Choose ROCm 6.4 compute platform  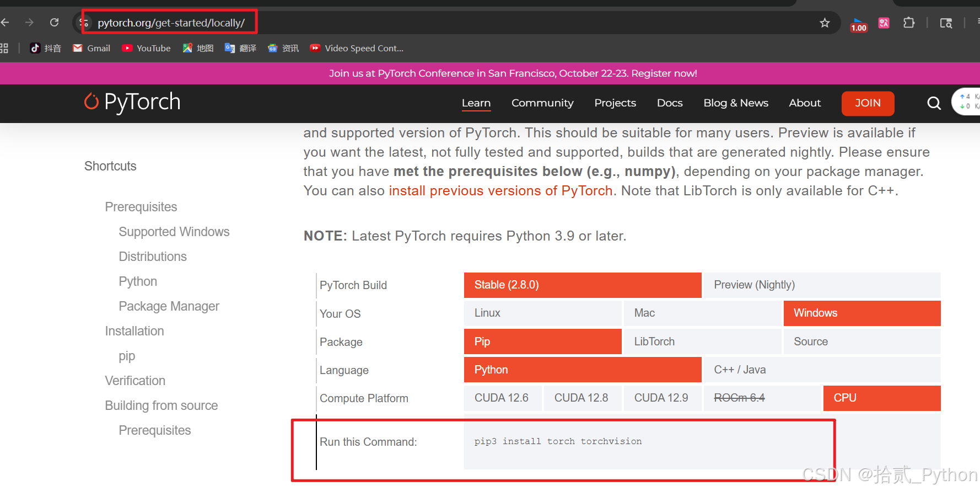pyautogui.click(x=762, y=398)
